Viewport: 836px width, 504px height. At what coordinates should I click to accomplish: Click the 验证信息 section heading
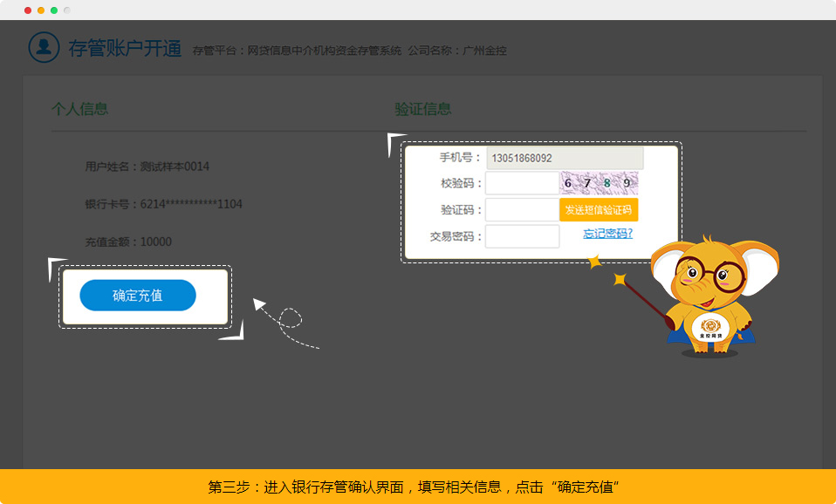423,109
